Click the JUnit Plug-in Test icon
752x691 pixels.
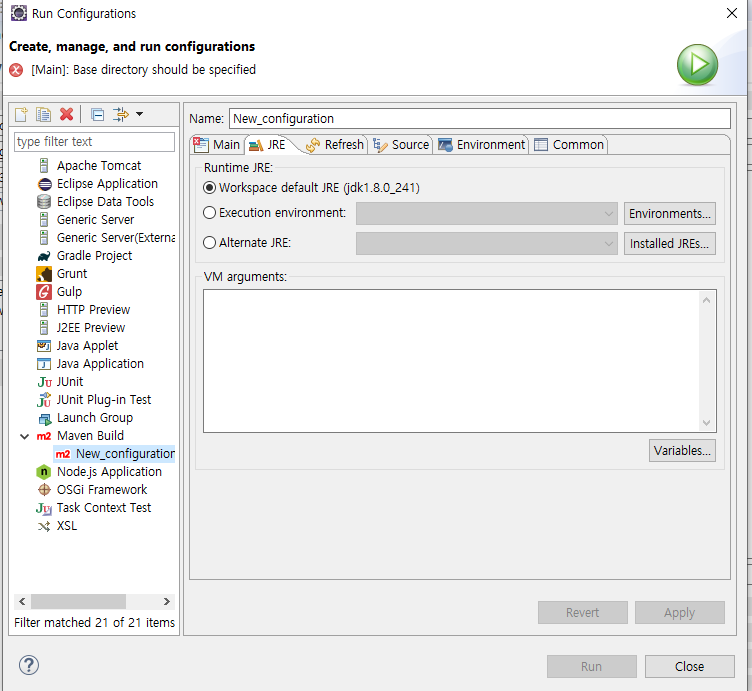[x=44, y=400]
